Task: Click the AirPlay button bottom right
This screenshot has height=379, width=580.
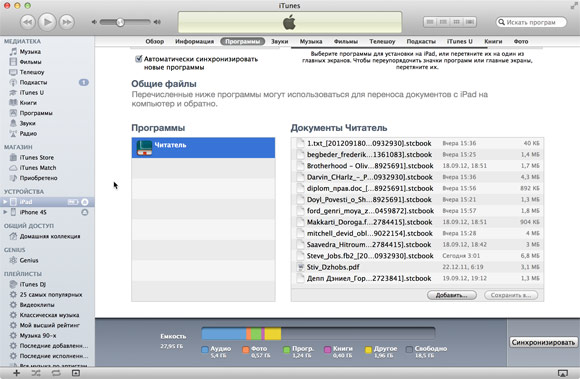Action: click(x=562, y=373)
